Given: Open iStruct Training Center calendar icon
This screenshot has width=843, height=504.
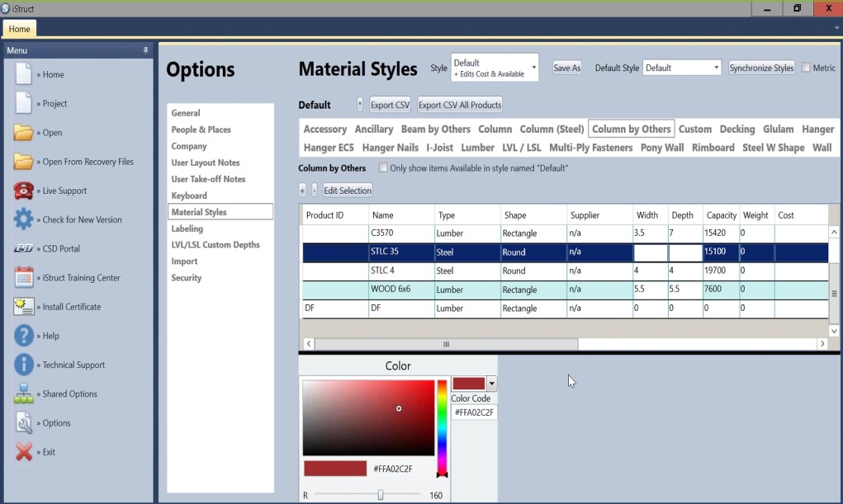Looking at the screenshot, I should [x=24, y=278].
